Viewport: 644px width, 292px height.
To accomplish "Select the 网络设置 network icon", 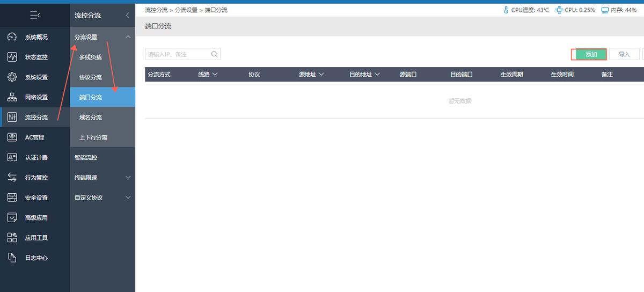I will (x=12, y=97).
